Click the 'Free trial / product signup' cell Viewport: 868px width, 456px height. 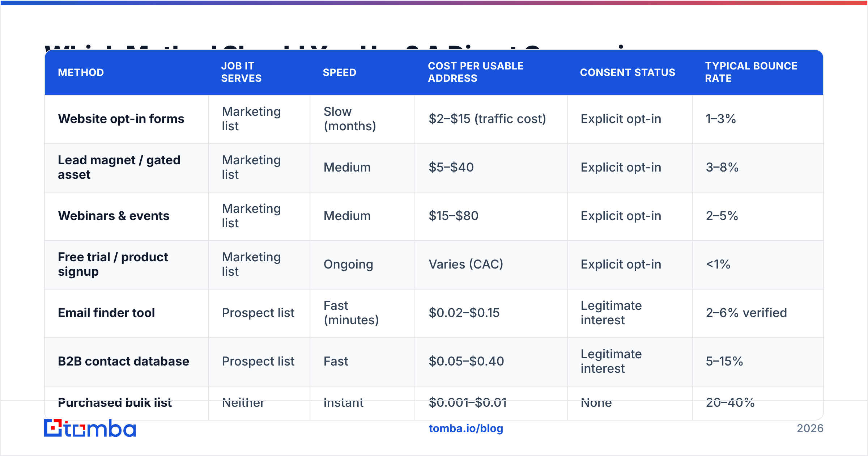[127, 265]
